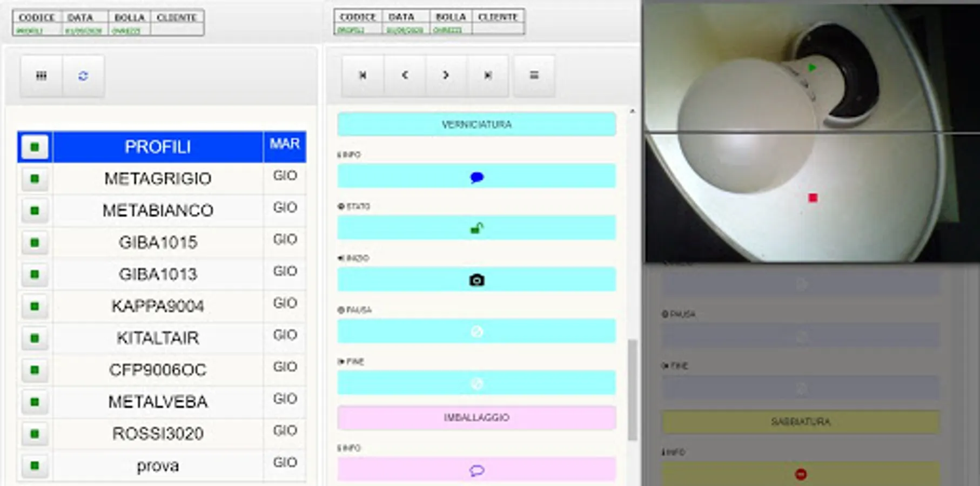This screenshot has height=486, width=980.
Task: Click CLIENTE header in middle info table
Action: point(498,17)
